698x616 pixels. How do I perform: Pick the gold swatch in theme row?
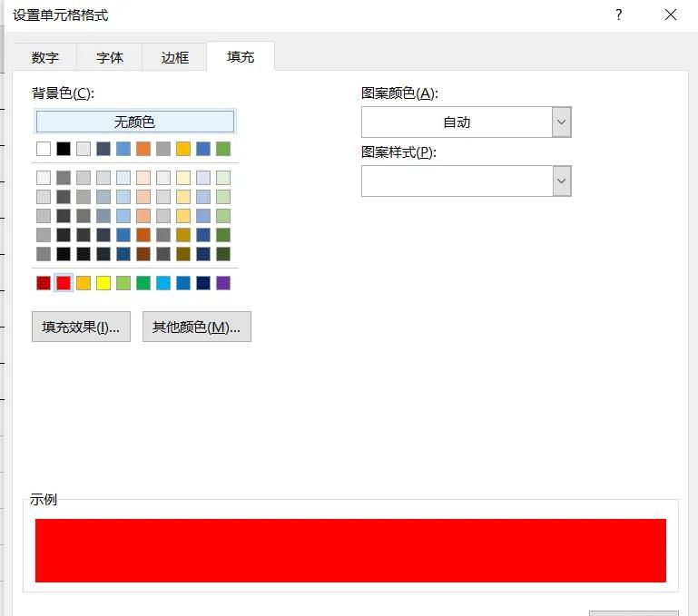point(183,149)
